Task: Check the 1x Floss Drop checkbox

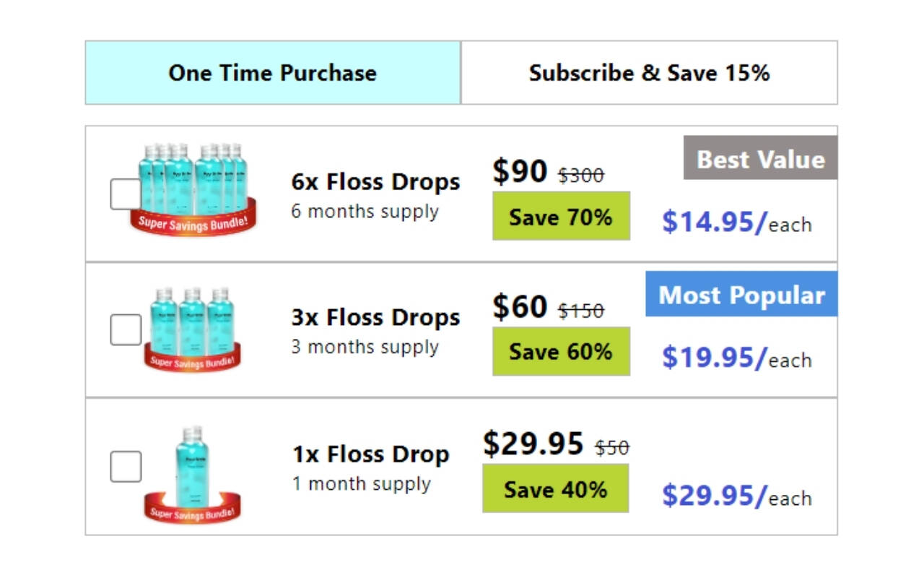Action: coord(126,467)
